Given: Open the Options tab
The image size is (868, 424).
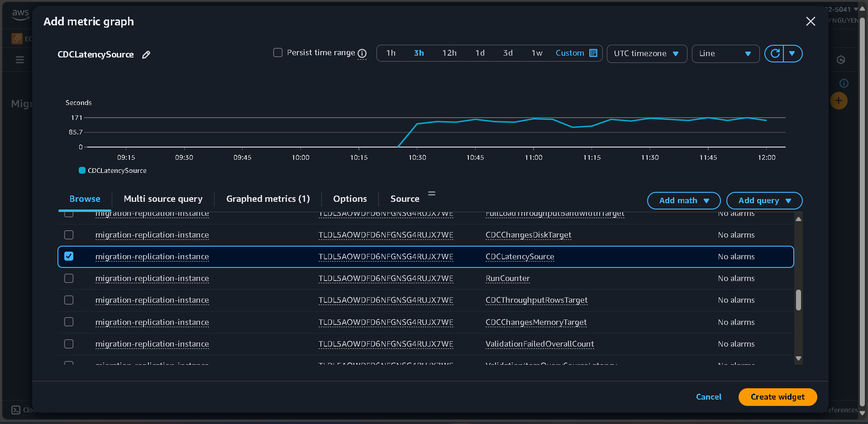Looking at the screenshot, I should [349, 199].
